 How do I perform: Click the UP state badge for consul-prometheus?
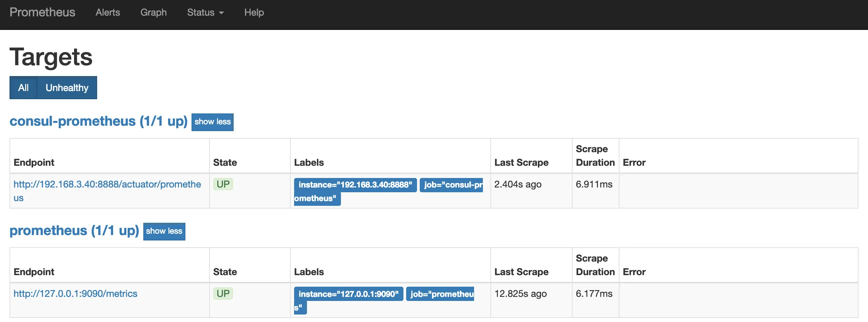coord(223,184)
